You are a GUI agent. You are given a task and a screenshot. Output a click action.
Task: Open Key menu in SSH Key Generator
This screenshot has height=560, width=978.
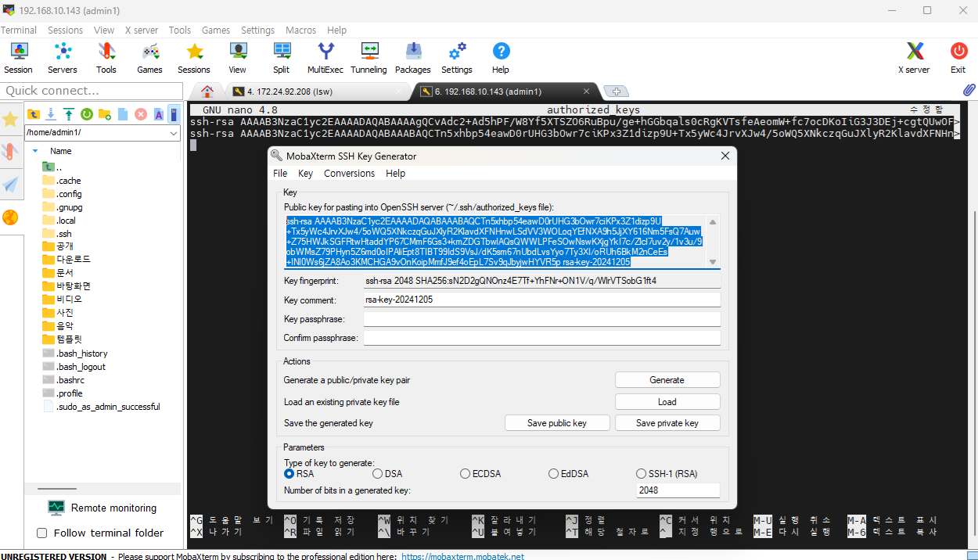click(x=305, y=174)
